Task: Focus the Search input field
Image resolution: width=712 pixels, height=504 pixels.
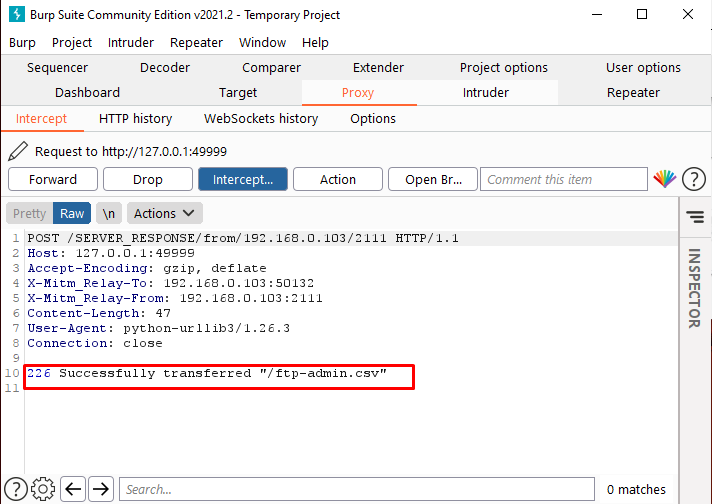Action: pos(357,489)
